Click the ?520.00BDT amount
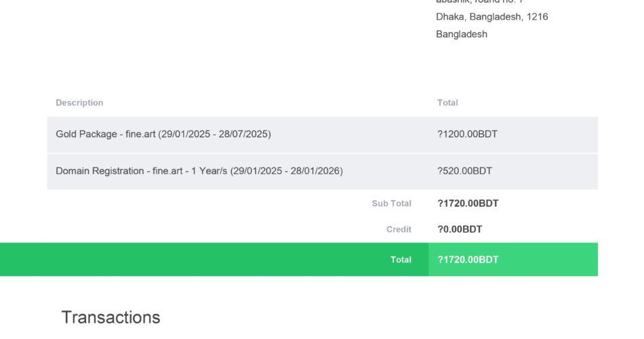The image size is (644, 339). [x=464, y=171]
